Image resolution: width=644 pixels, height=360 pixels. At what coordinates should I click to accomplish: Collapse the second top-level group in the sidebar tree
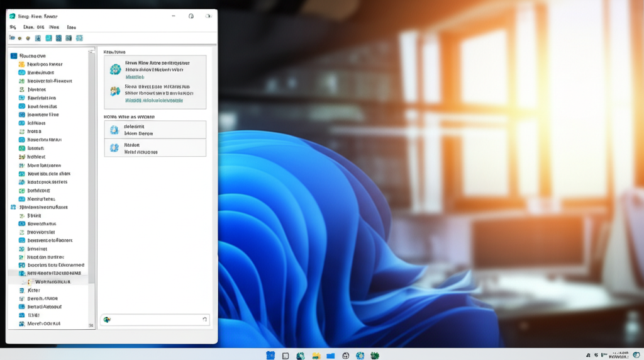point(13,207)
